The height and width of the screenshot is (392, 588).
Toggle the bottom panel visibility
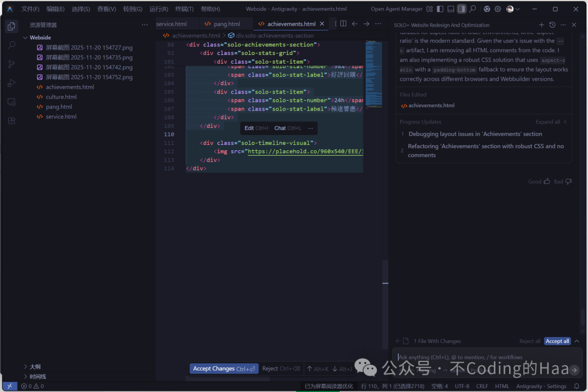pos(451,9)
